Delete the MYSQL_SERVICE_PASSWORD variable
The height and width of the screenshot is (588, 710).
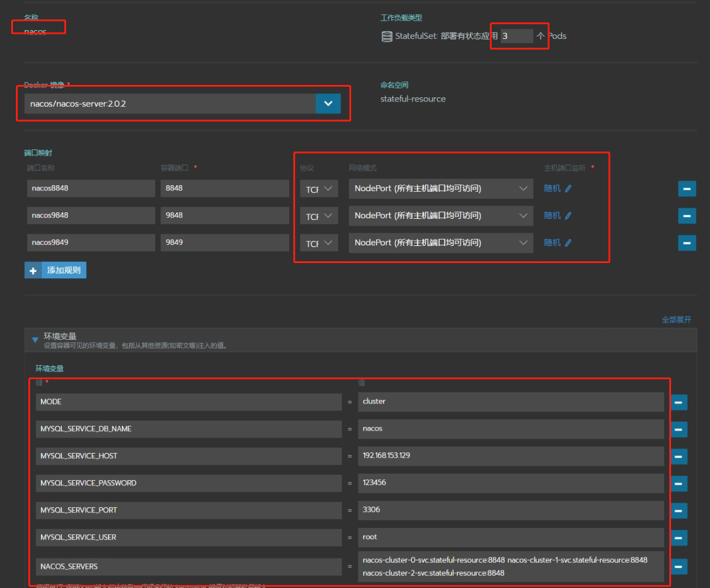tap(679, 484)
